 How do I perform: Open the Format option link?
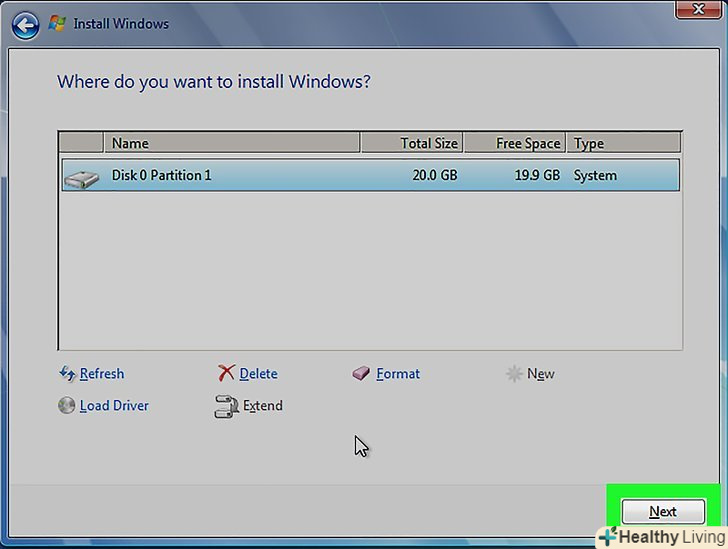click(398, 373)
